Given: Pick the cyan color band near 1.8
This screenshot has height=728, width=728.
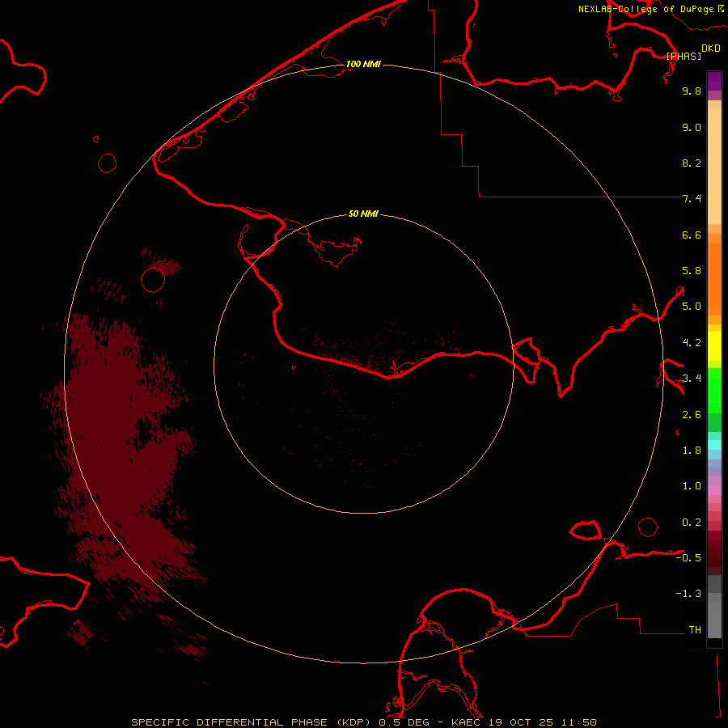Looking at the screenshot, I should pyautogui.click(x=714, y=444).
